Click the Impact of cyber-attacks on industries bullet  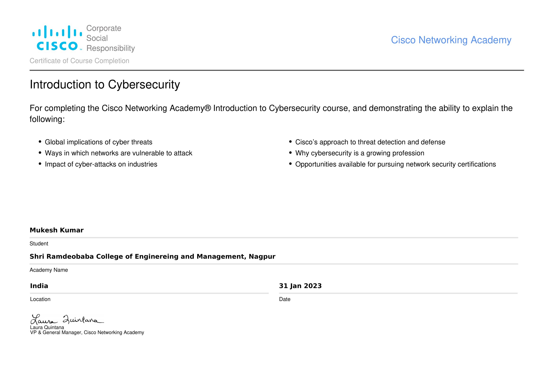point(101,164)
